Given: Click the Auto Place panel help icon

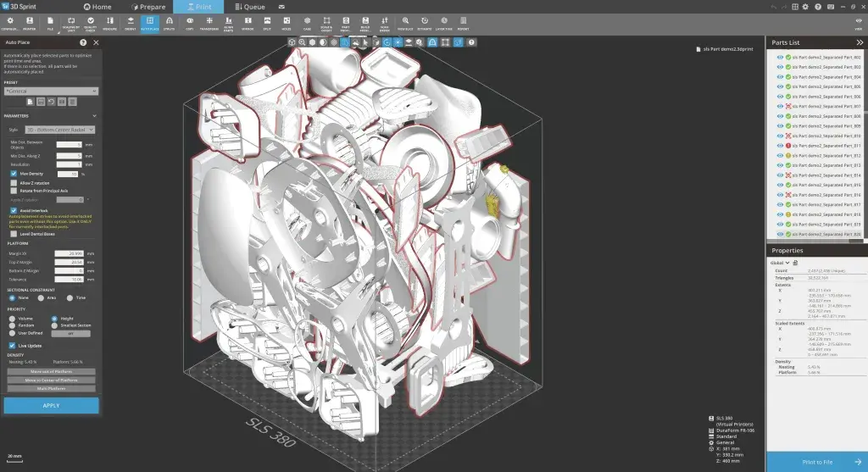Looking at the screenshot, I should pyautogui.click(x=83, y=42).
